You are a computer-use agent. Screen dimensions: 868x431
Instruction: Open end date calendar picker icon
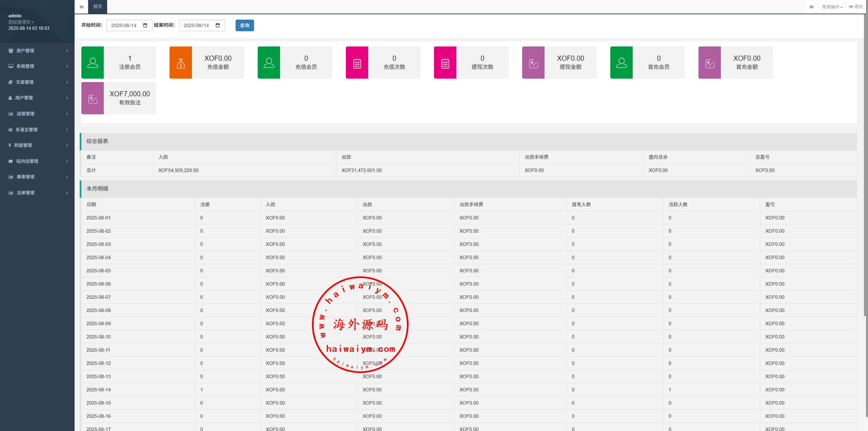click(218, 25)
